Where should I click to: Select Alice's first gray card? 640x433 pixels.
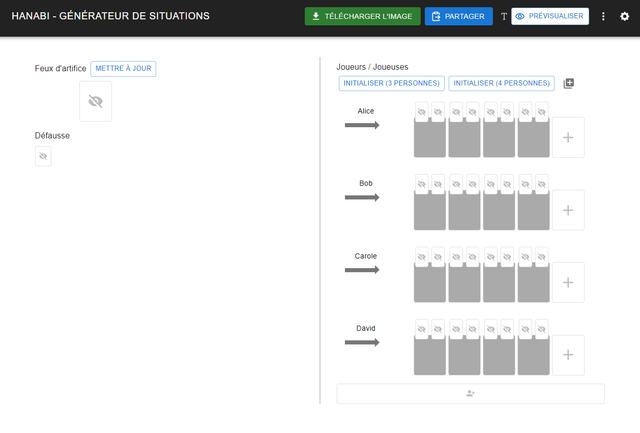coord(430,139)
